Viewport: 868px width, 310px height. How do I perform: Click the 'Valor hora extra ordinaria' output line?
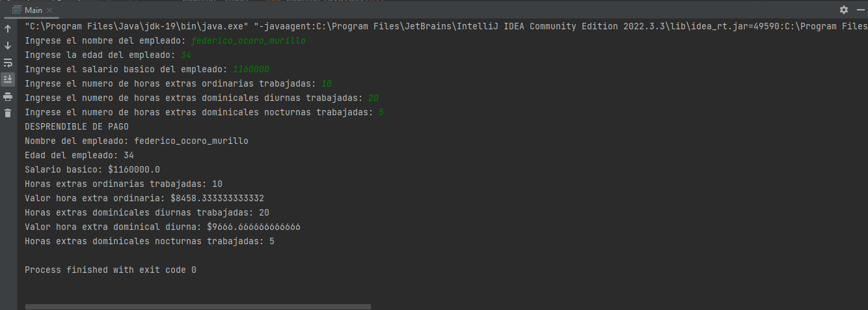coord(144,198)
